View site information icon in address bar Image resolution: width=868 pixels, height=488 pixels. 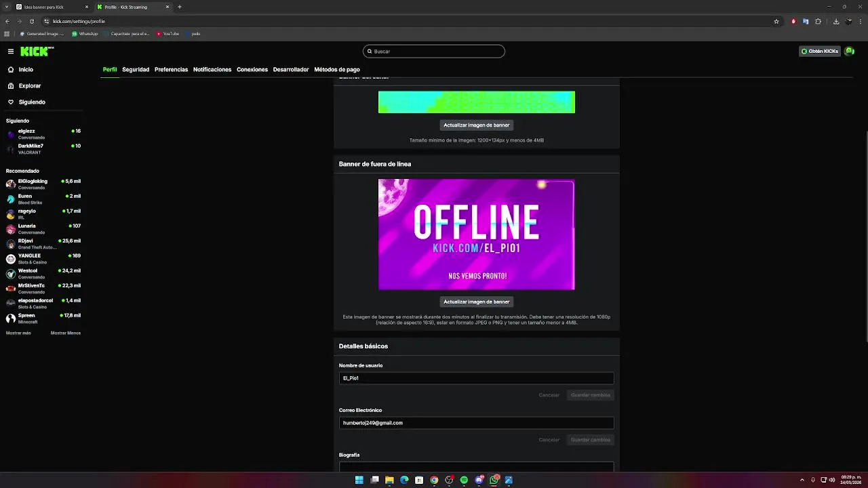click(47, 21)
